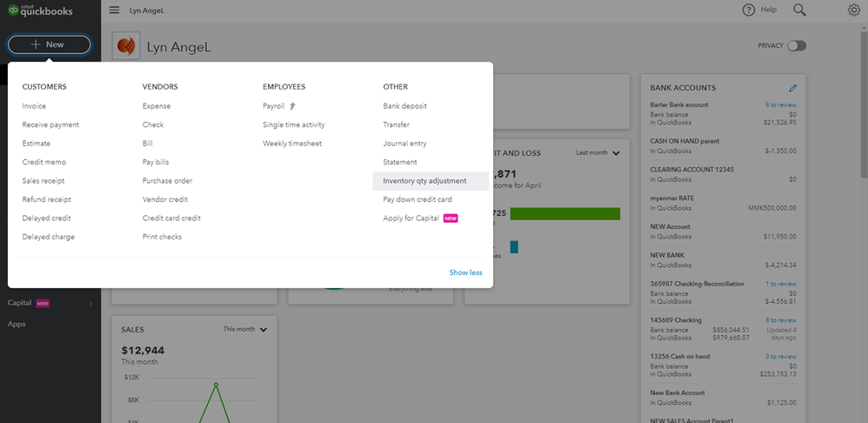Select Statement under Other
The image size is (868, 423).
coord(400,162)
